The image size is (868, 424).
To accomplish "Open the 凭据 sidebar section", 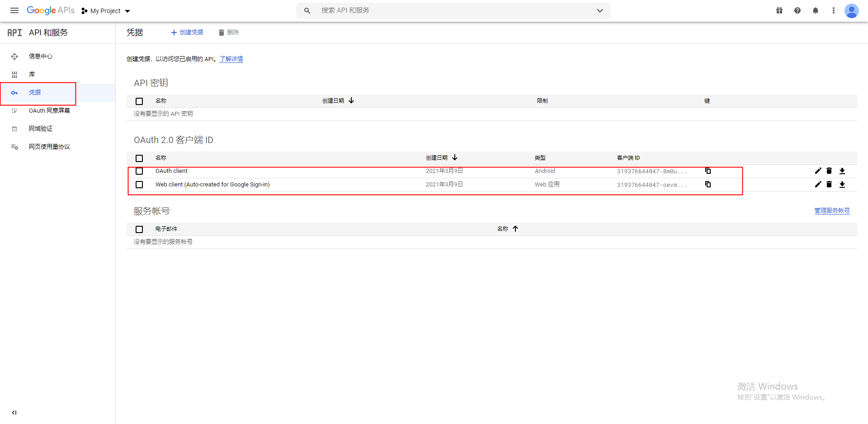I will click(34, 92).
